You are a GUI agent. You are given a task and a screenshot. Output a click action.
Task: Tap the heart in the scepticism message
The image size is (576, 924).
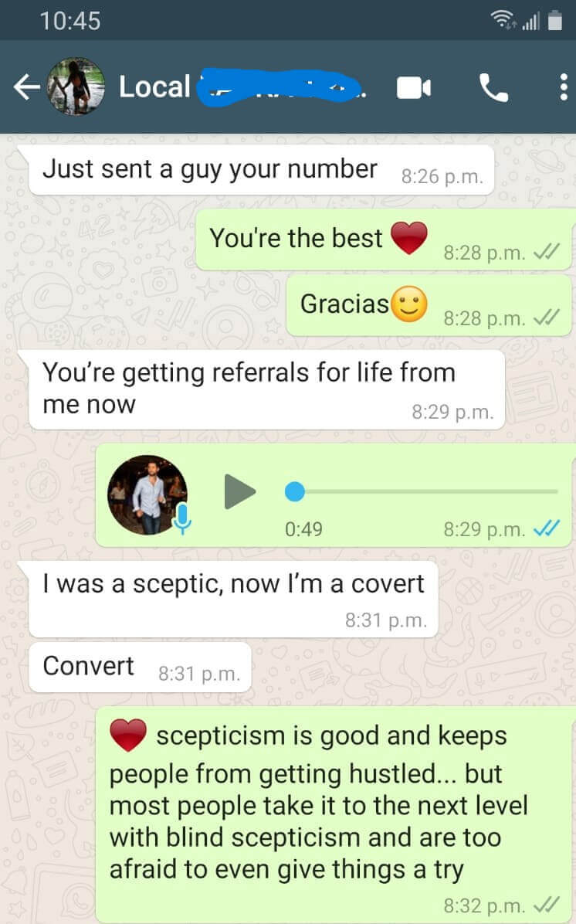click(x=128, y=735)
